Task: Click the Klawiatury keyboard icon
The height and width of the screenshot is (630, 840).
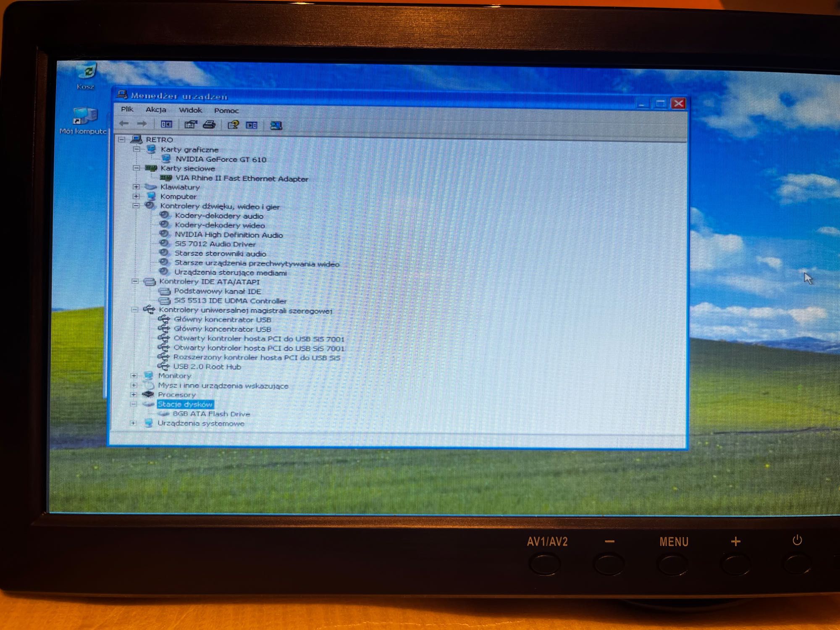Action: point(150,186)
